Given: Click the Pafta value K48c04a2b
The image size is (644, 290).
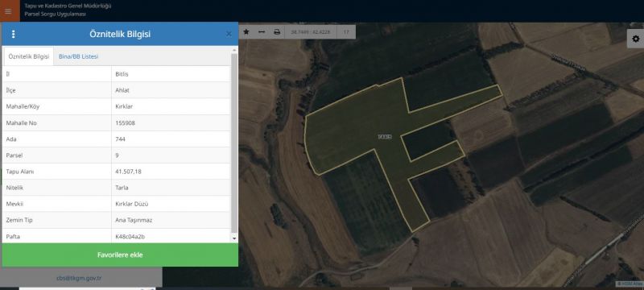Looking at the screenshot, I should [130, 237].
